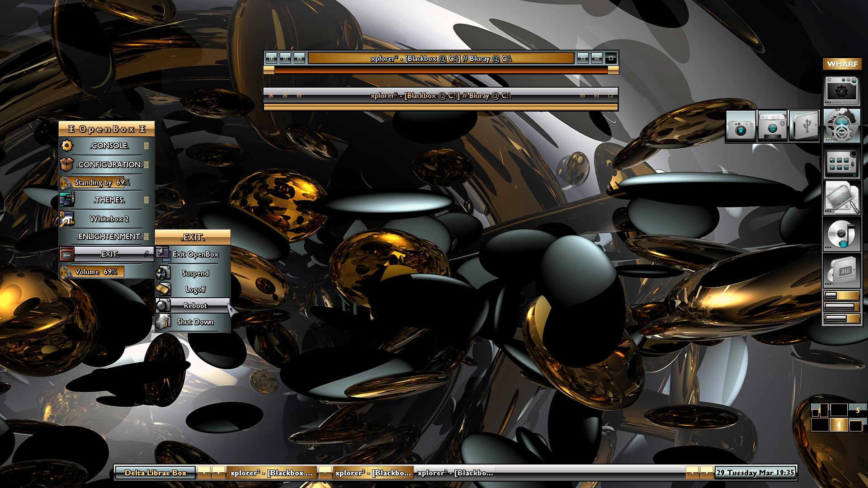
Task: Switch to workspace 4 in pager
Action: [838, 425]
